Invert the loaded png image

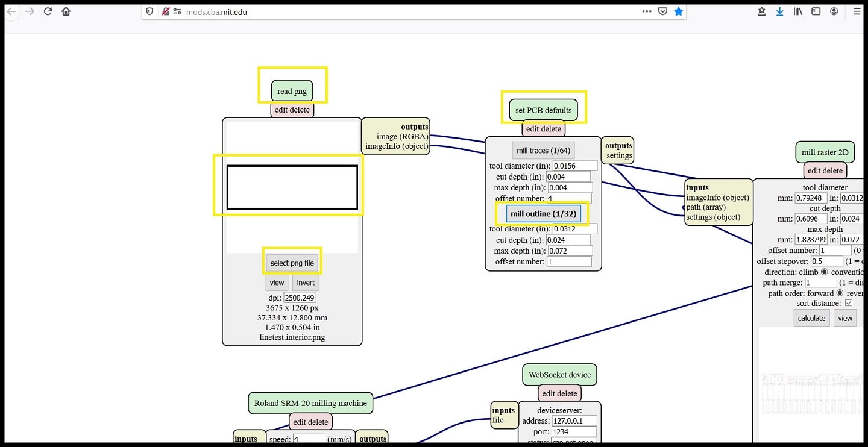point(306,283)
